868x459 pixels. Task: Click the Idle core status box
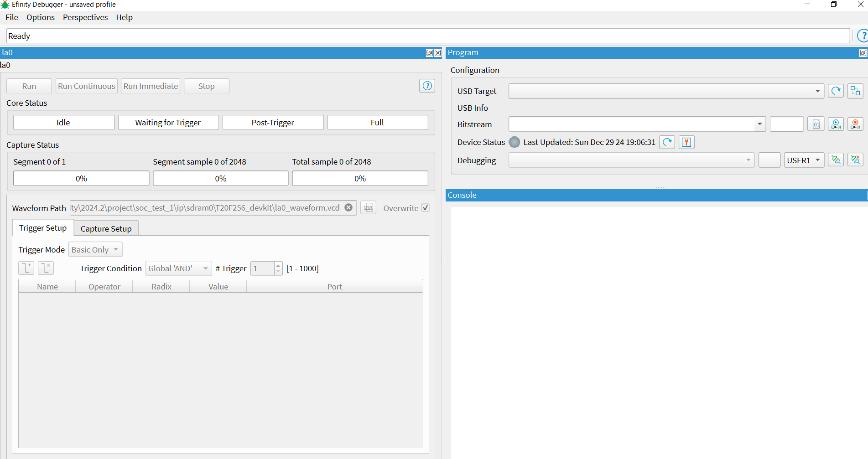point(63,122)
